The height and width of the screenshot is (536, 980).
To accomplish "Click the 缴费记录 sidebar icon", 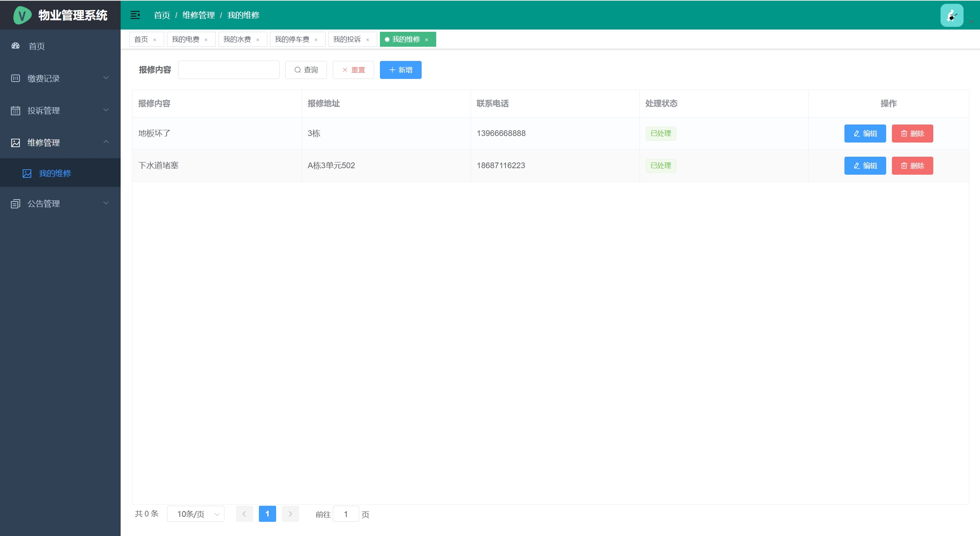I will [15, 78].
